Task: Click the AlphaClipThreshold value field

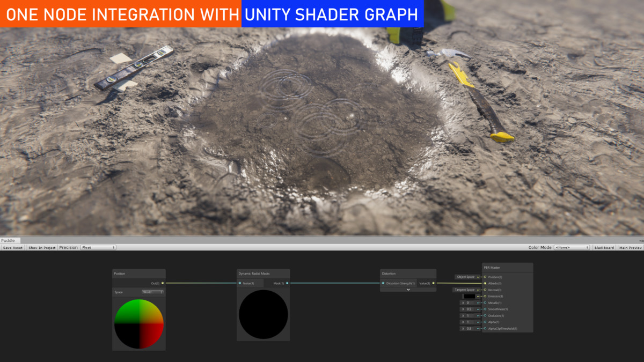Action: 470,328
